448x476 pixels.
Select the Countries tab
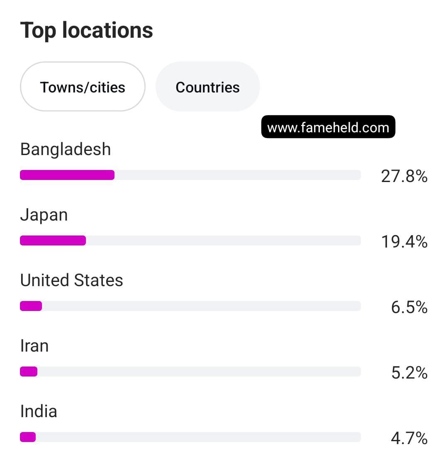(207, 87)
